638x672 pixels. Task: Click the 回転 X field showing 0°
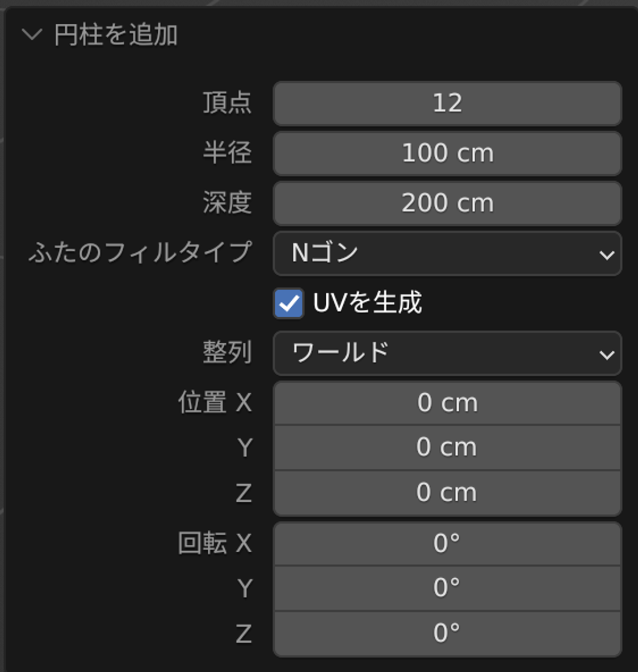(447, 543)
